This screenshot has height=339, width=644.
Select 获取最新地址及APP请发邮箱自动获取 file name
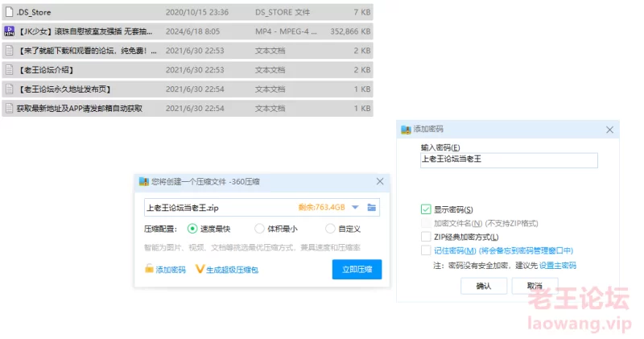coord(80,109)
